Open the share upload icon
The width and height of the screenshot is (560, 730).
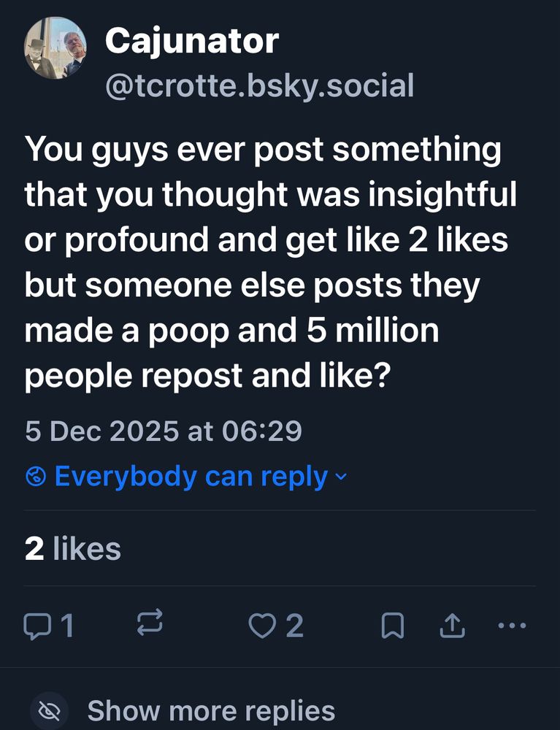click(x=452, y=625)
